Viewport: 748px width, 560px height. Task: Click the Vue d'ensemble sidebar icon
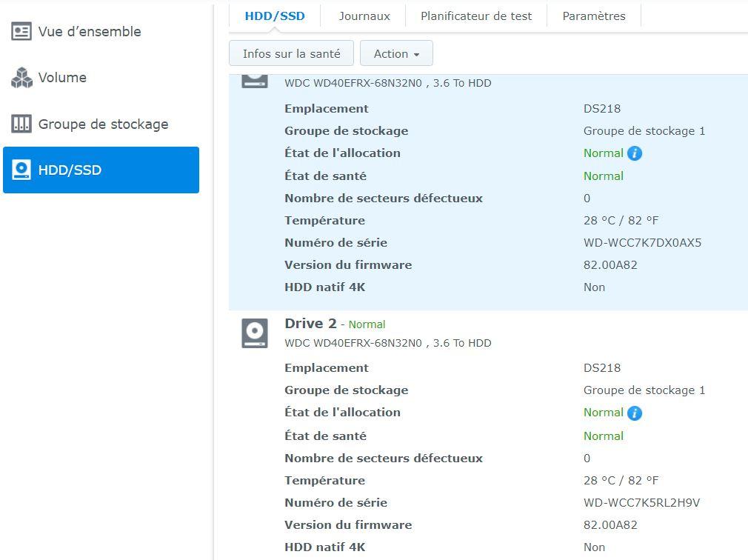pyautogui.click(x=21, y=32)
